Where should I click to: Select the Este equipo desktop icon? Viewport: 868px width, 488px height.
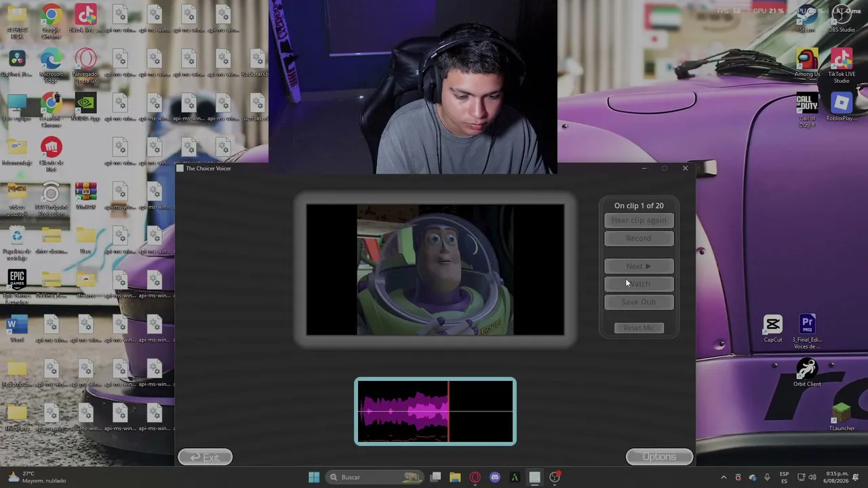(17, 108)
